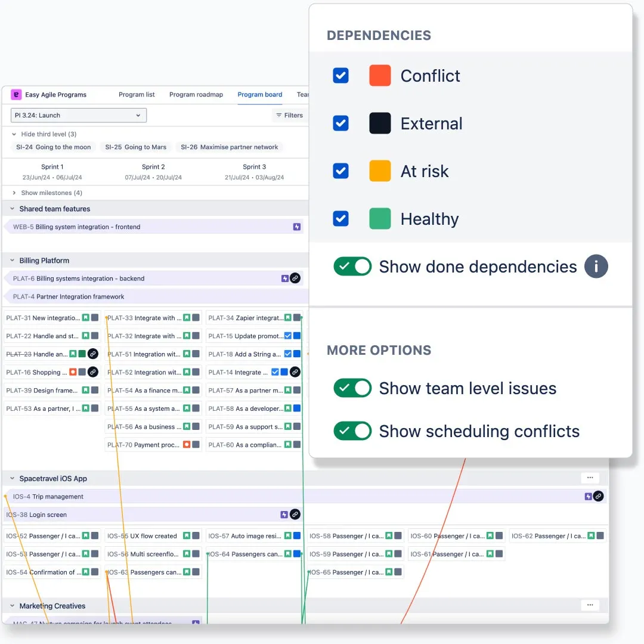Click the story icon on IOS-65 Passenger card
Screen dimensions: 644x644
389,572
